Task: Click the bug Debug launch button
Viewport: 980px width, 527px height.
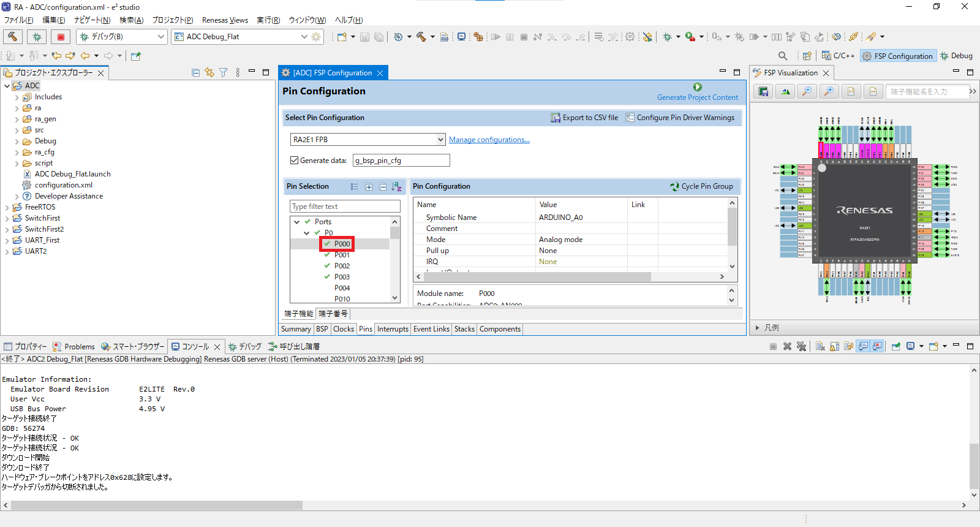Action: [x=37, y=37]
